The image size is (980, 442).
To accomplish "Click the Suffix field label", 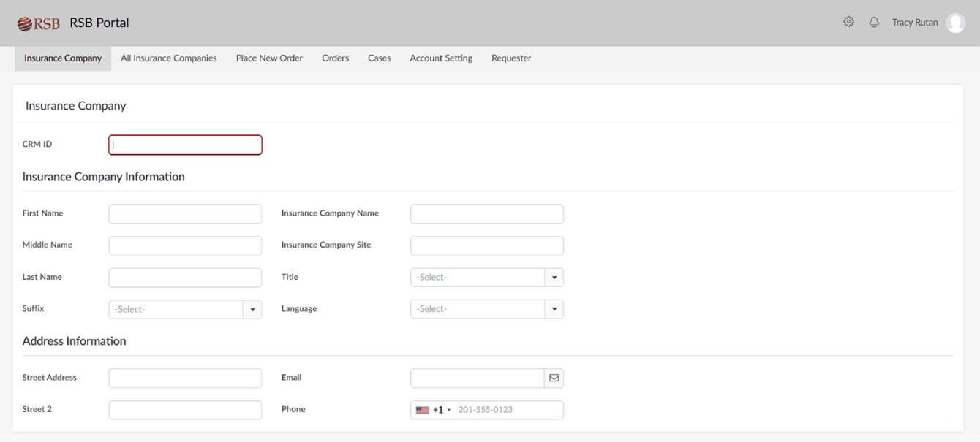I will (33, 309).
